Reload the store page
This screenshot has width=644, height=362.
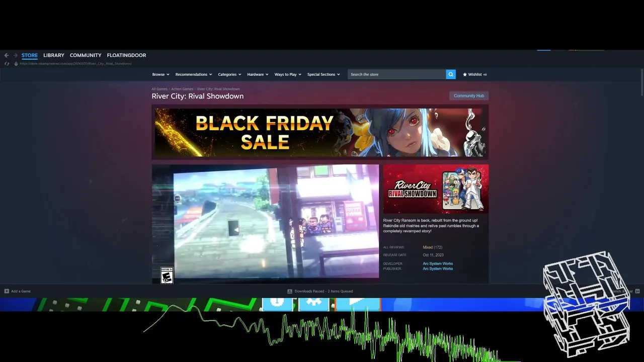(x=7, y=64)
